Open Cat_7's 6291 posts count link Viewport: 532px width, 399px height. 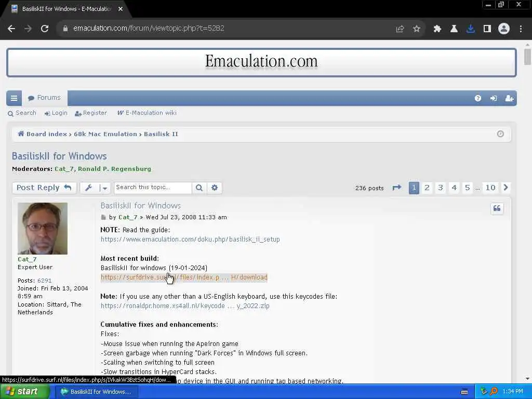[x=45, y=281]
